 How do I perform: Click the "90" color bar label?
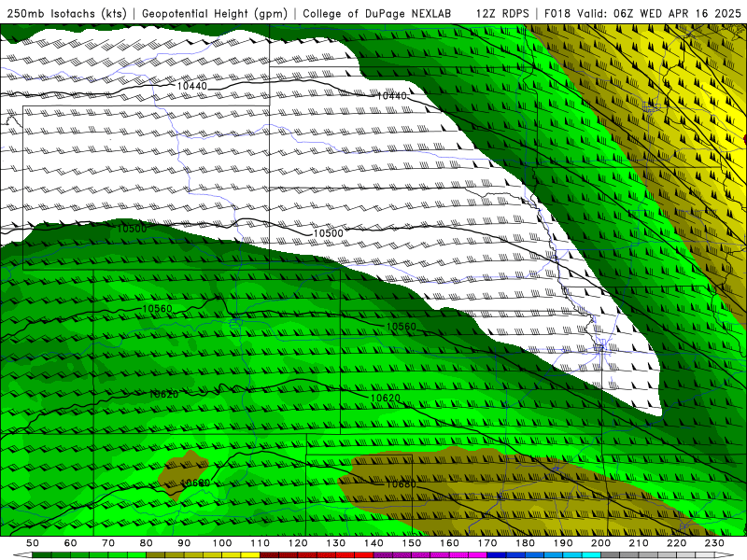pyautogui.click(x=184, y=543)
